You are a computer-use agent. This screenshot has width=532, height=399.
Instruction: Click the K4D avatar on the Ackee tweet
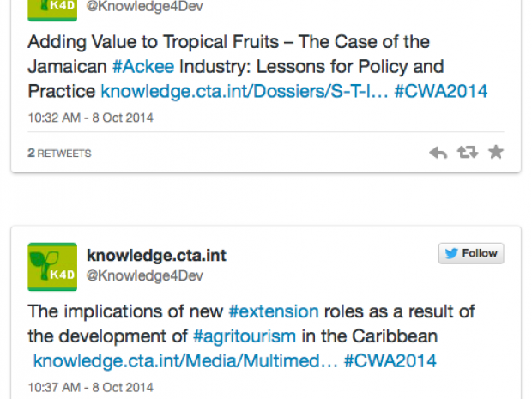click(x=52, y=9)
